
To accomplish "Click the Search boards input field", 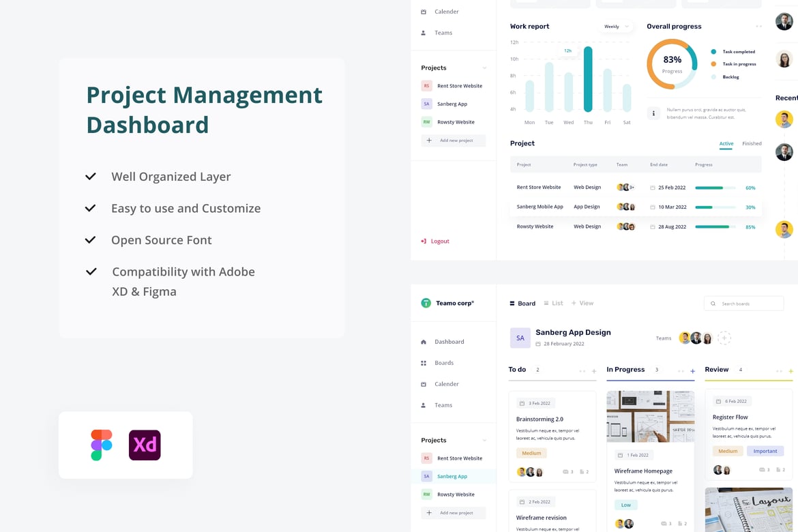I will [743, 304].
